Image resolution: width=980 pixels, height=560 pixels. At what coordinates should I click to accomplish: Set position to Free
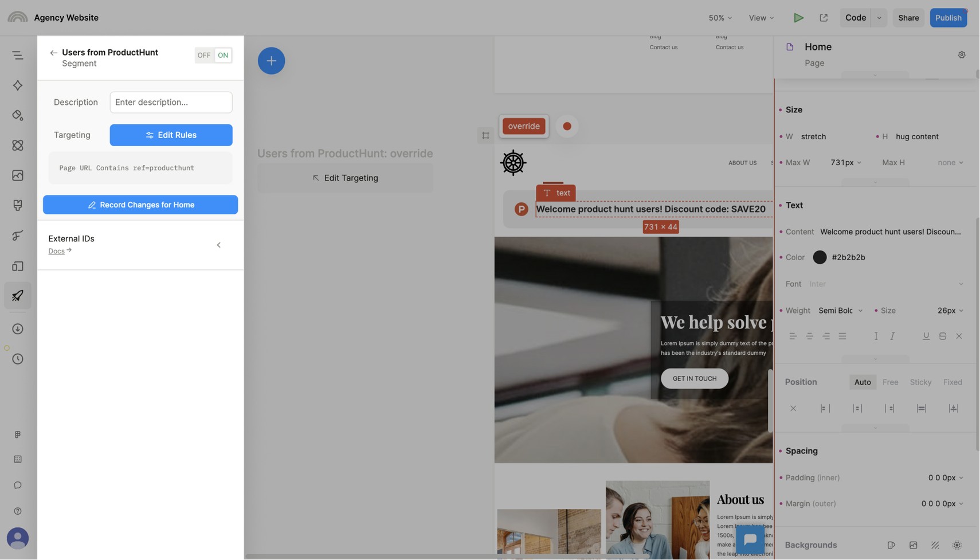(890, 382)
